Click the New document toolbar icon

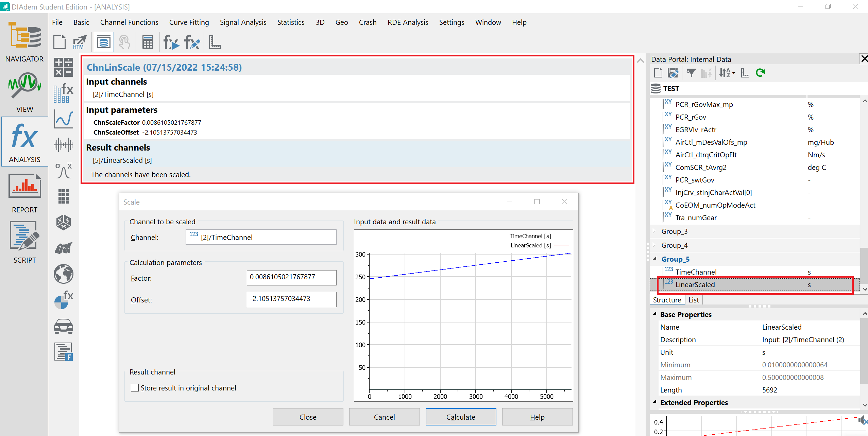click(x=59, y=42)
